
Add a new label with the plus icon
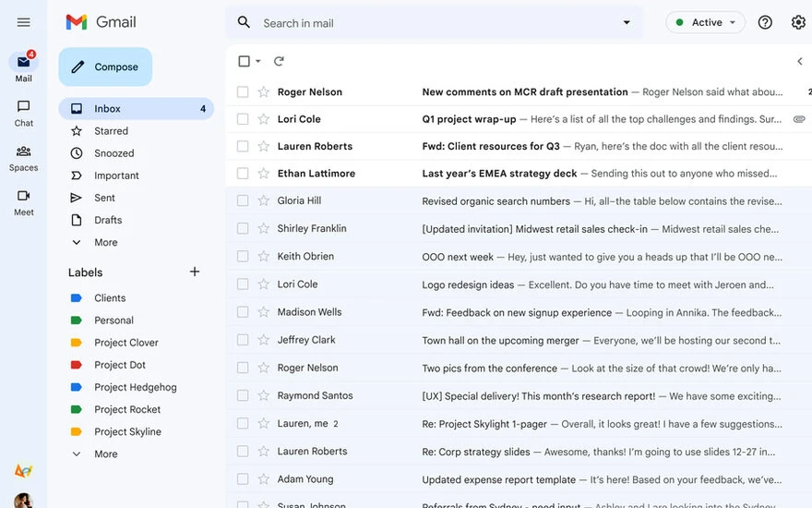[195, 272]
